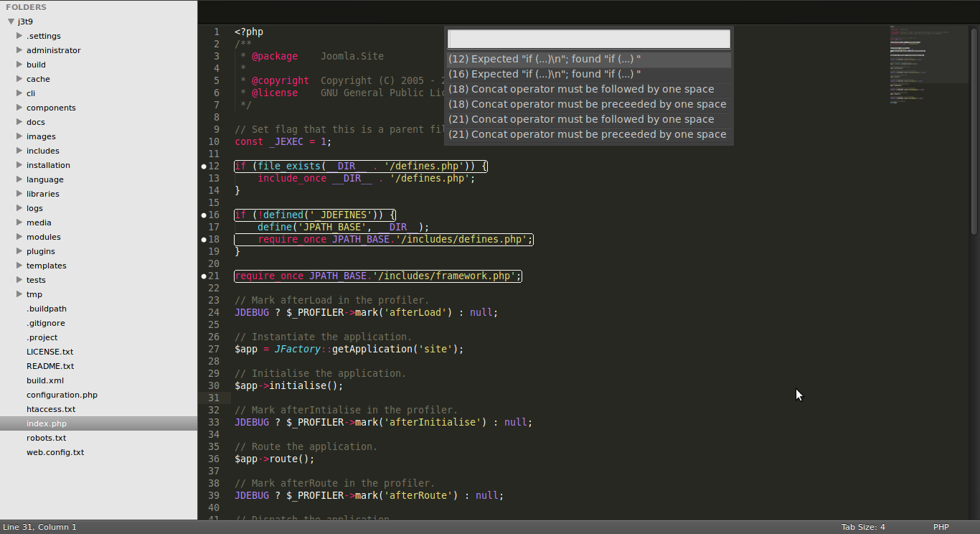Screen dimensions: 980x534
Task: Click the gutter marker dot on line 16
Action: coord(204,215)
